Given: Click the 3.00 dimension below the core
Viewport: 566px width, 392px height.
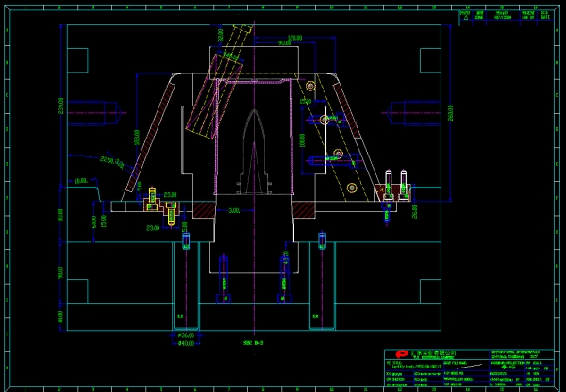Looking at the screenshot, I should (x=234, y=211).
